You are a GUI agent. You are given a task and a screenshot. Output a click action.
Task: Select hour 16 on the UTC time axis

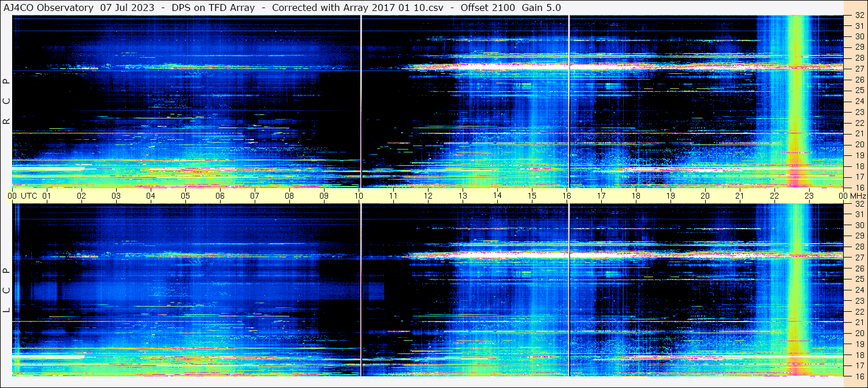(567, 196)
